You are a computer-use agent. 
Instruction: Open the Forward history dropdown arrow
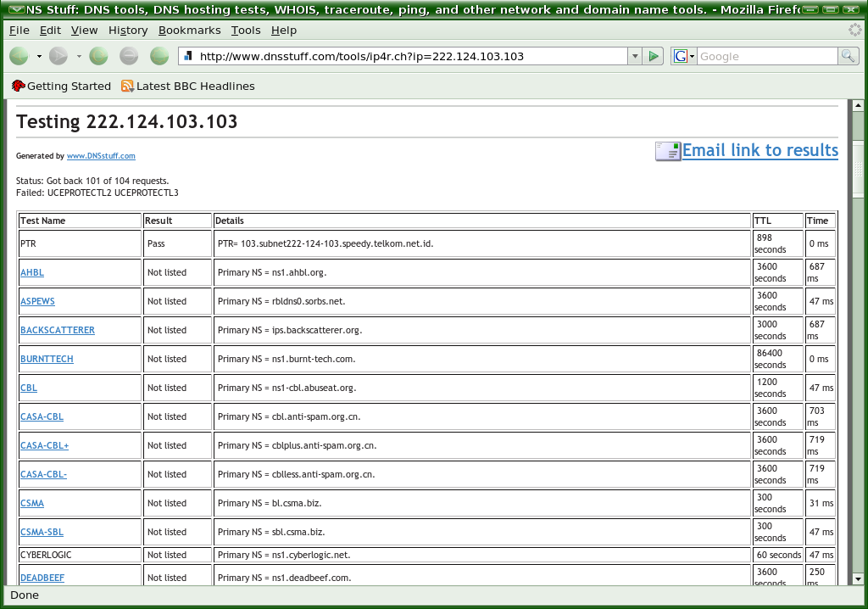coord(79,56)
